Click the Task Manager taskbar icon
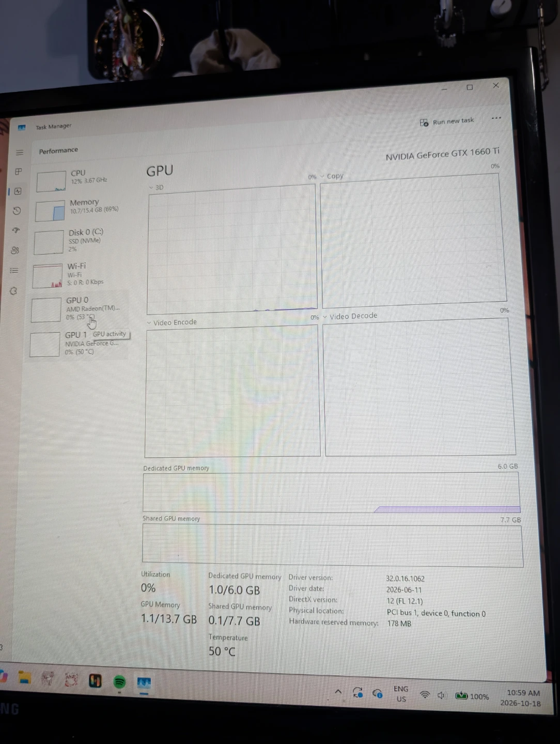The image size is (560, 744). point(144,684)
